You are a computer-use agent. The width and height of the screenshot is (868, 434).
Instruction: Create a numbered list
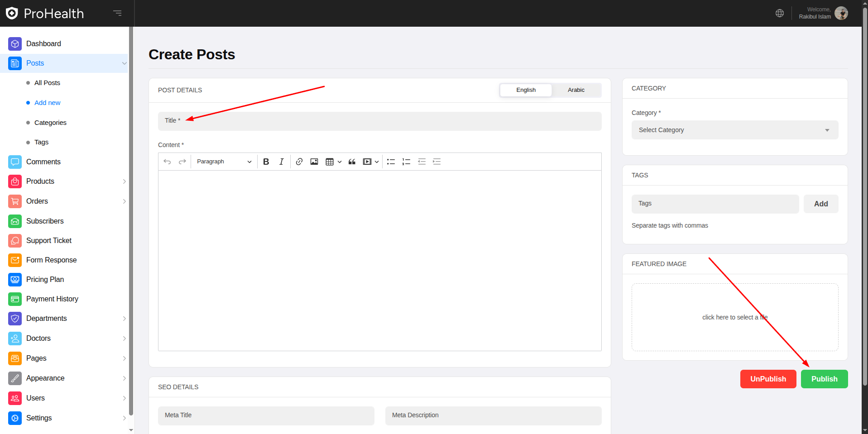pyautogui.click(x=406, y=162)
